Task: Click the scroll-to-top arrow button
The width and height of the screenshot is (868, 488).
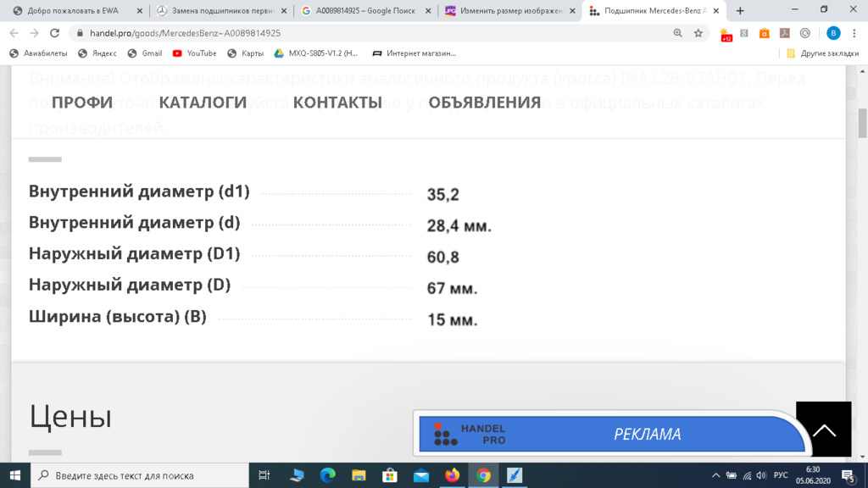Action: 823,430
